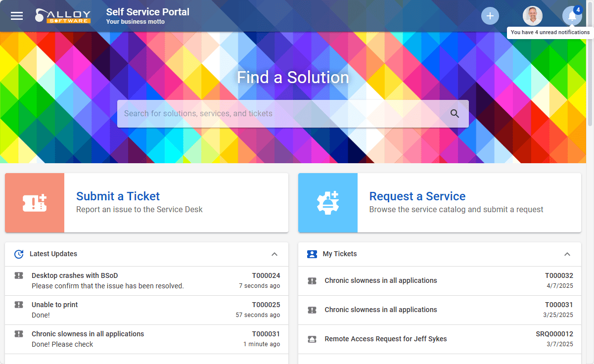This screenshot has height=364, width=594.
Task: Click ticket number T000032
Action: 559,275
